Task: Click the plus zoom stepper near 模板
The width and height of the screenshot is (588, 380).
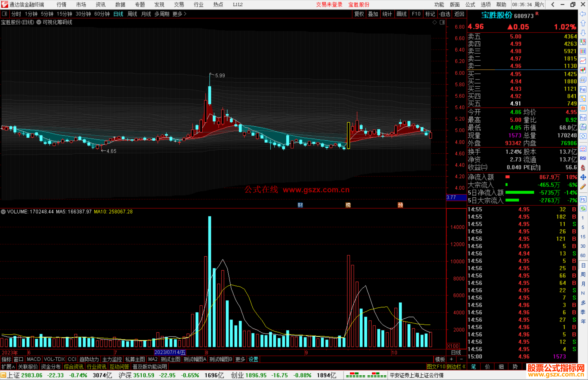Action: 451,359
